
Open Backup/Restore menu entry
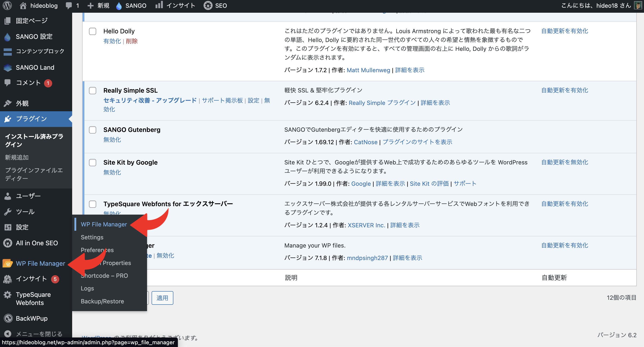pos(102,301)
